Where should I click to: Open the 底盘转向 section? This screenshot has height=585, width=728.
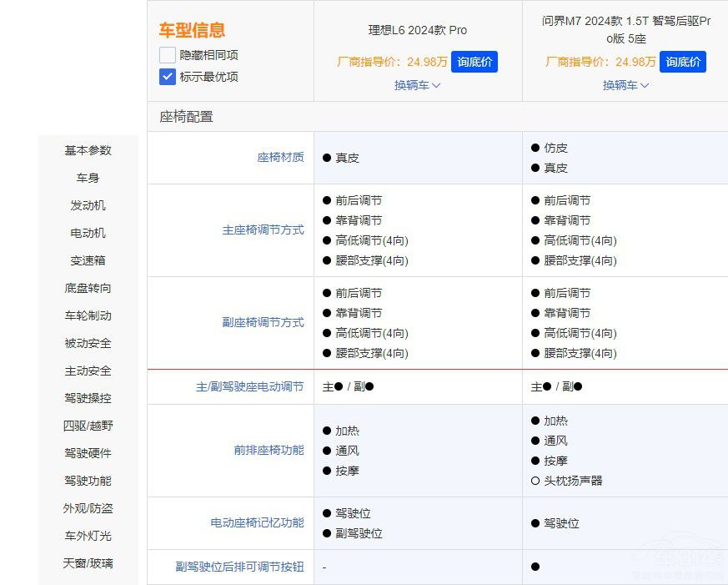coord(88,288)
